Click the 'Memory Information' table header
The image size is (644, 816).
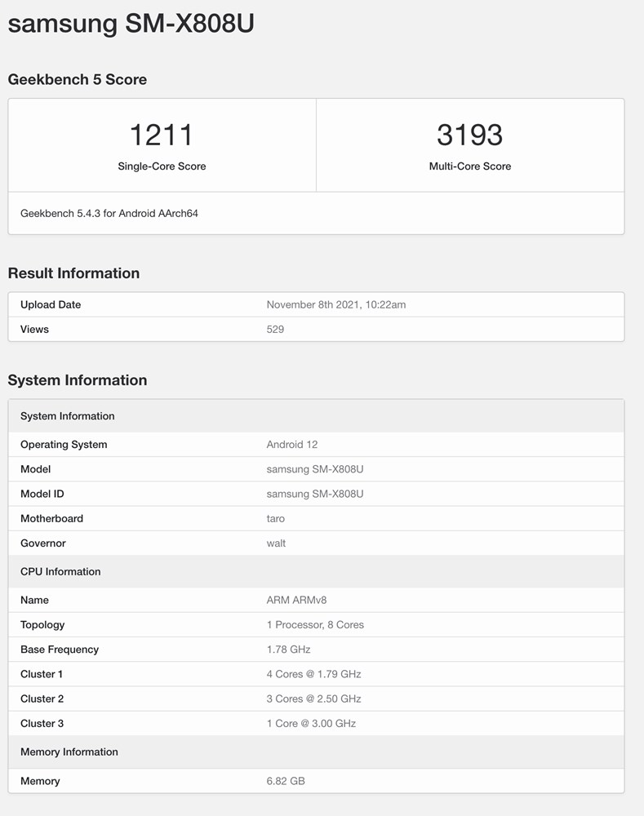point(316,752)
